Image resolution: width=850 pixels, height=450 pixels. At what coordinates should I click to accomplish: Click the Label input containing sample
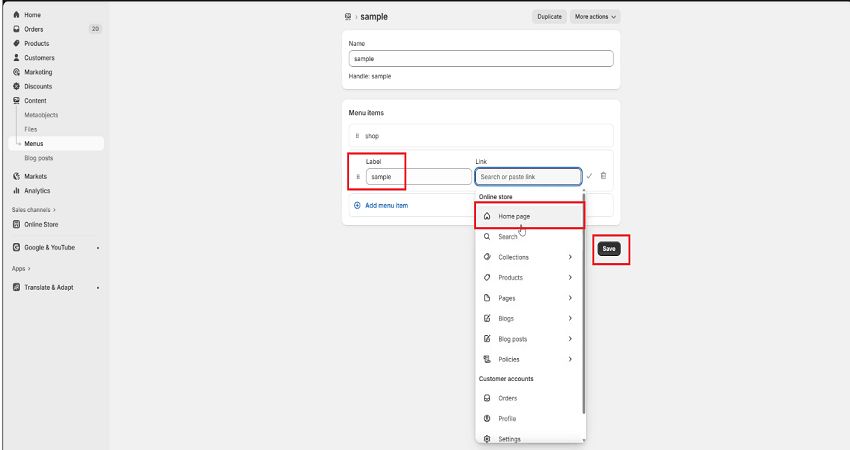click(418, 177)
